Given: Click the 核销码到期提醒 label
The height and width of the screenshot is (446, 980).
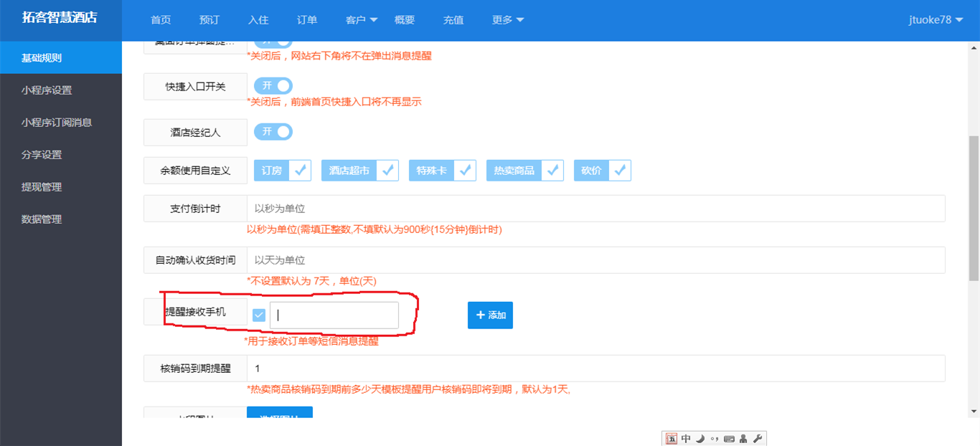Looking at the screenshot, I should point(196,369).
